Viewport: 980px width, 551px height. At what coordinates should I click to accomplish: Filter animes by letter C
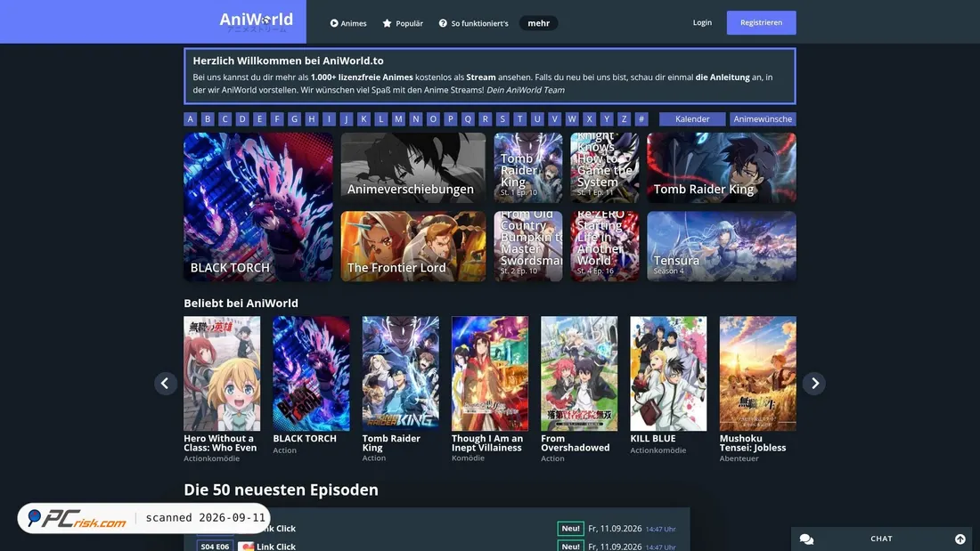pos(225,118)
